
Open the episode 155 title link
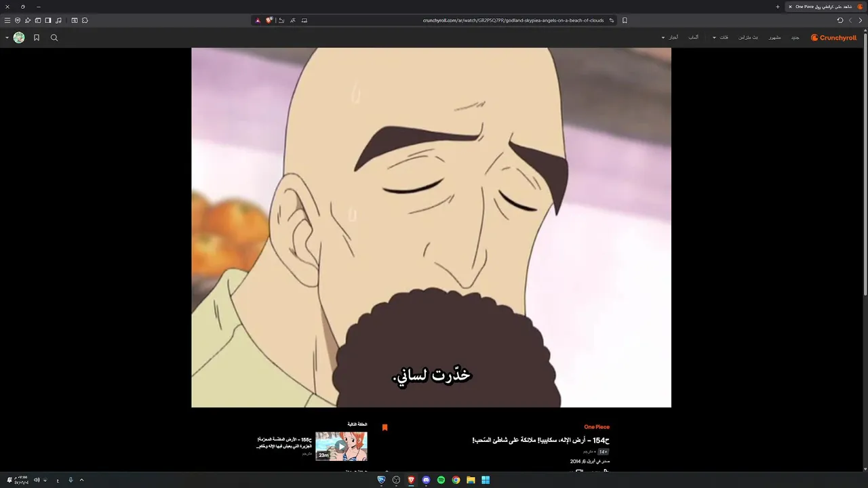(x=283, y=443)
